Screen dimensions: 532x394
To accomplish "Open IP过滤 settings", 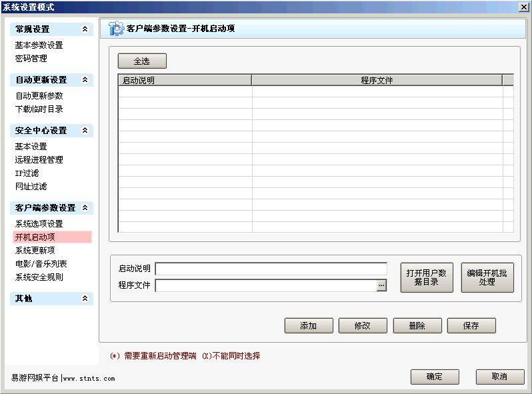I will tap(27, 173).
